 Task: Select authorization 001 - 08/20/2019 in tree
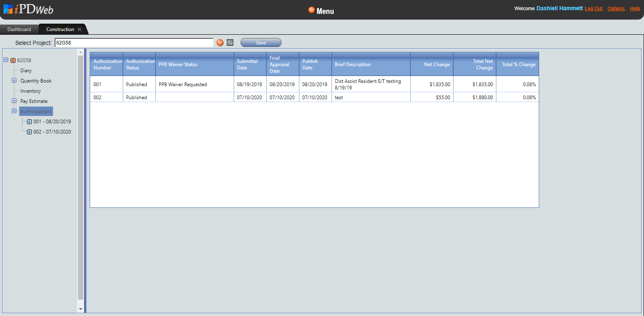click(x=52, y=122)
